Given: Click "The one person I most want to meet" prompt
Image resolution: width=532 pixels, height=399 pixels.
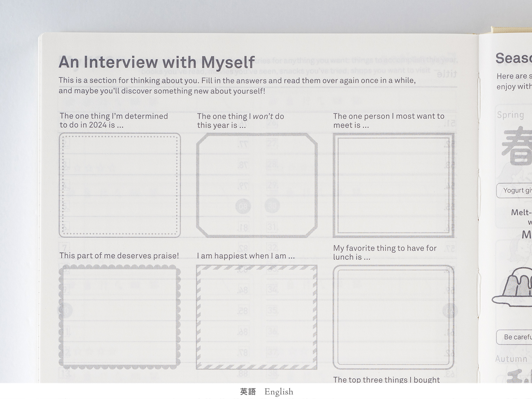Looking at the screenshot, I should coord(388,121).
